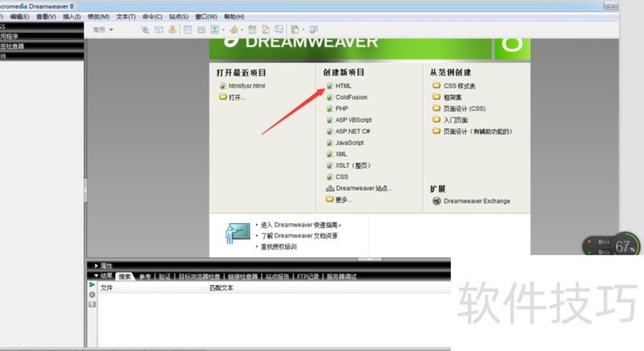The height and width of the screenshot is (351, 644).
Task: Click the 匹配文本 column header
Action: [221, 287]
